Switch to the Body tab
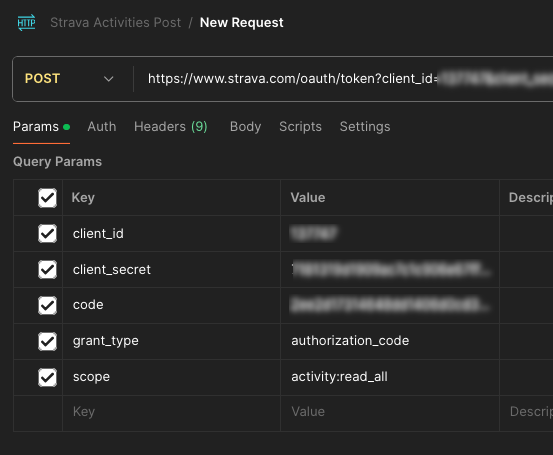The height and width of the screenshot is (455, 553). [245, 127]
